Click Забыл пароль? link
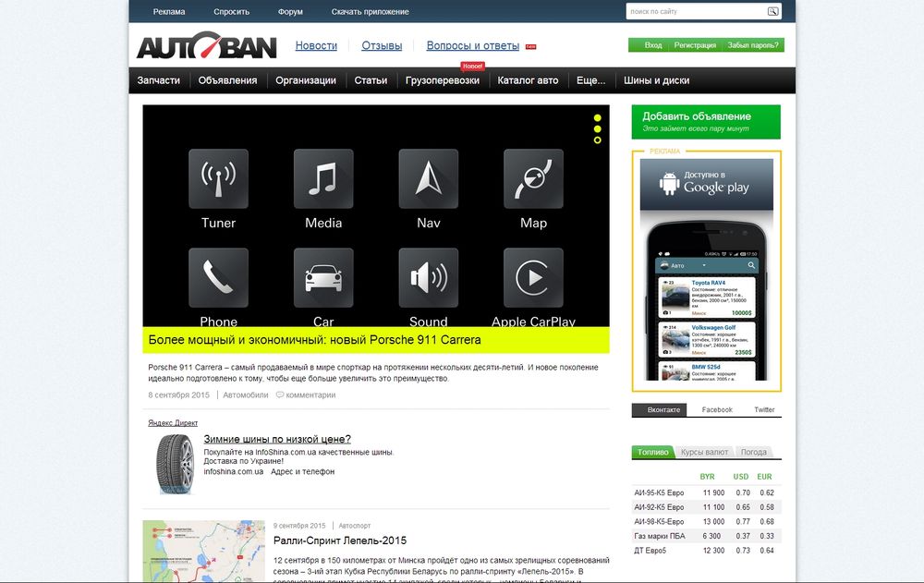Screen dimensions: 924x583 (752, 45)
